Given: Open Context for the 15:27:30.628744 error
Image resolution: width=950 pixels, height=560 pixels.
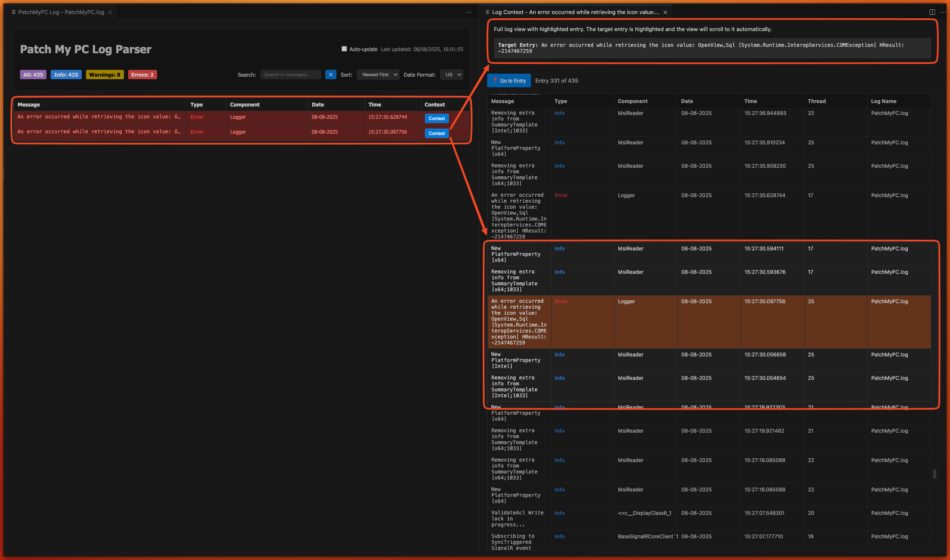Looking at the screenshot, I should click(x=436, y=118).
